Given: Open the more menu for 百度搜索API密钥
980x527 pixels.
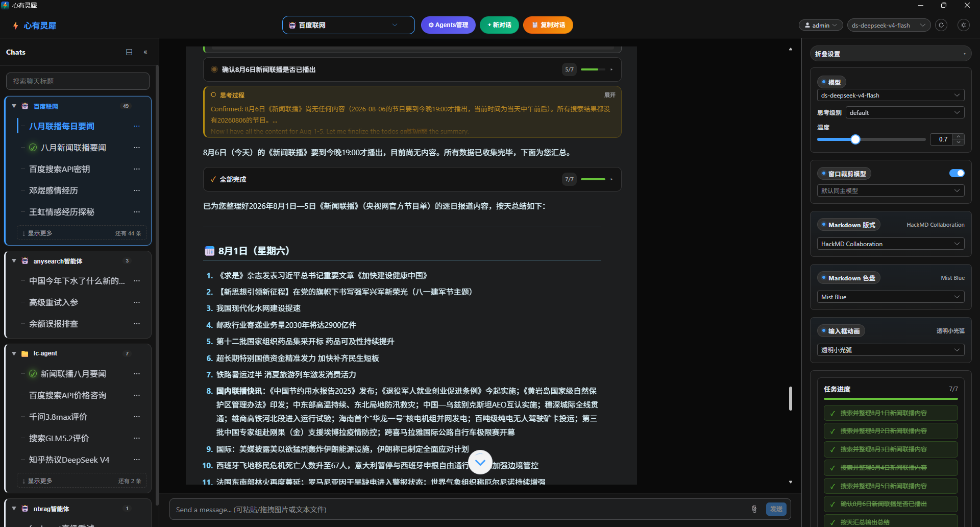Looking at the screenshot, I should point(137,169).
